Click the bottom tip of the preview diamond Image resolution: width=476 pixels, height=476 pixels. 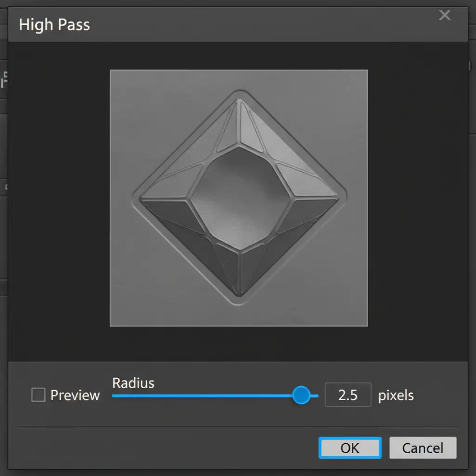(238, 294)
